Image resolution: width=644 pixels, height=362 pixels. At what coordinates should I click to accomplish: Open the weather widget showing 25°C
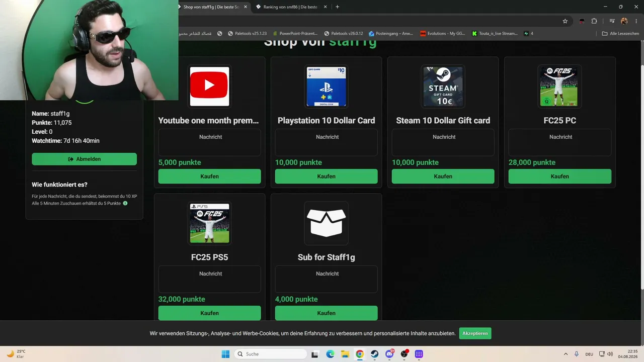[16, 354]
